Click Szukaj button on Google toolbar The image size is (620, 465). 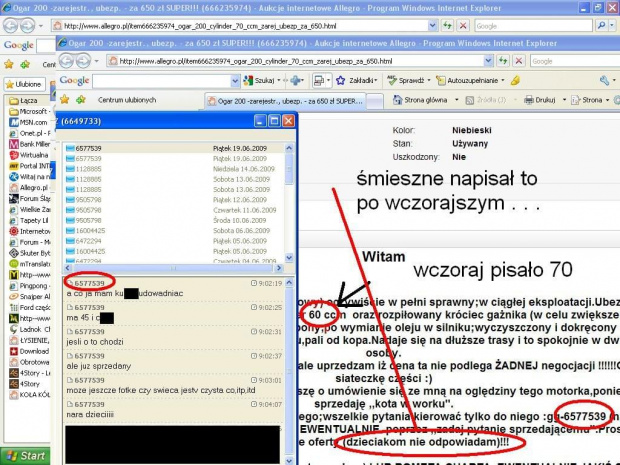coord(259,81)
